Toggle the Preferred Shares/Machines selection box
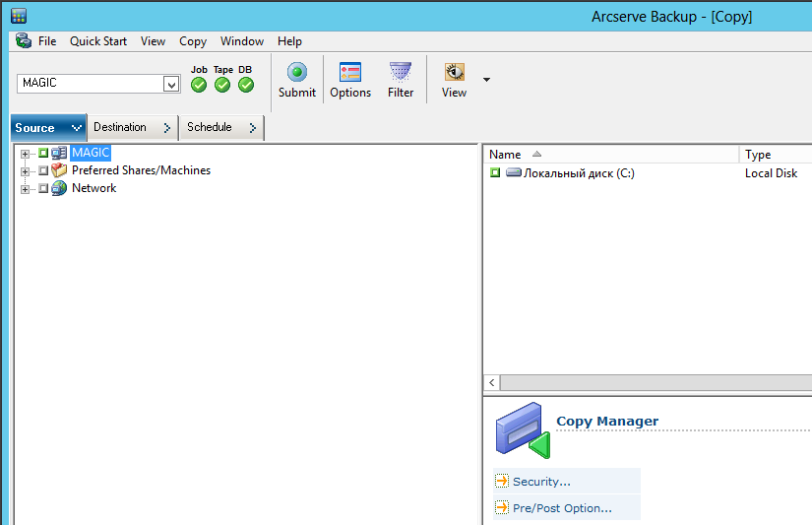 pos(43,170)
